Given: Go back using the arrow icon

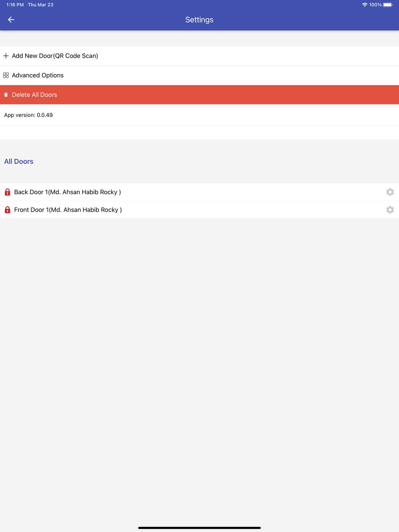Looking at the screenshot, I should [x=11, y=20].
